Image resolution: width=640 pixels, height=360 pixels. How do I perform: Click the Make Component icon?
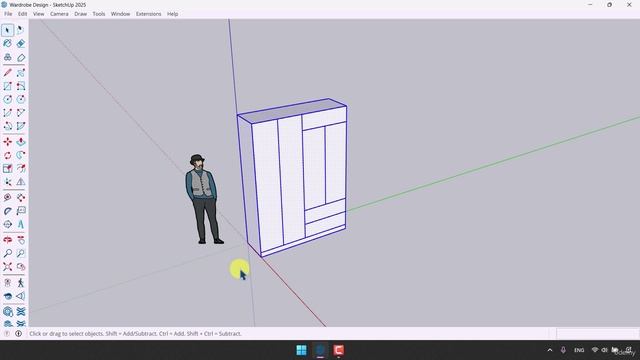point(7,57)
